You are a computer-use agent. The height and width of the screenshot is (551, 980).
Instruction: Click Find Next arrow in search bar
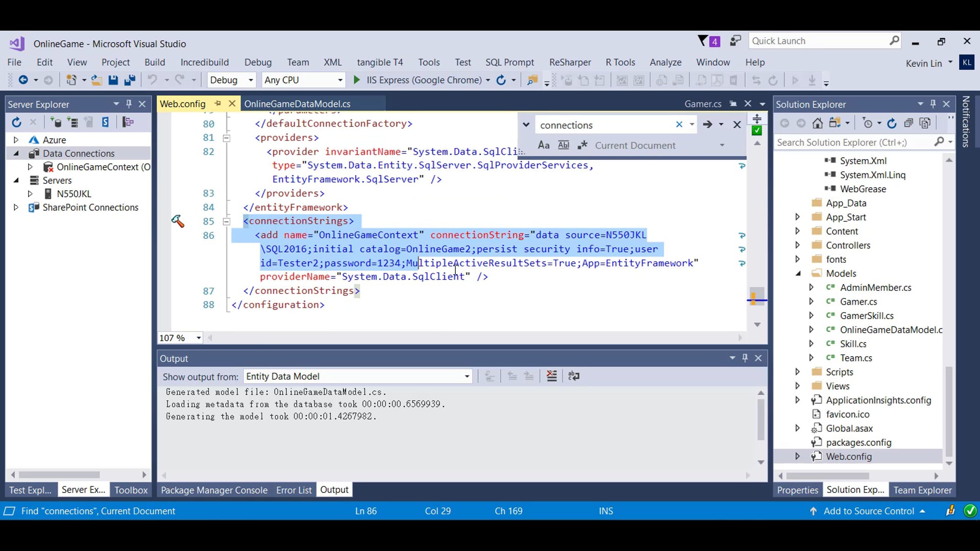point(708,124)
